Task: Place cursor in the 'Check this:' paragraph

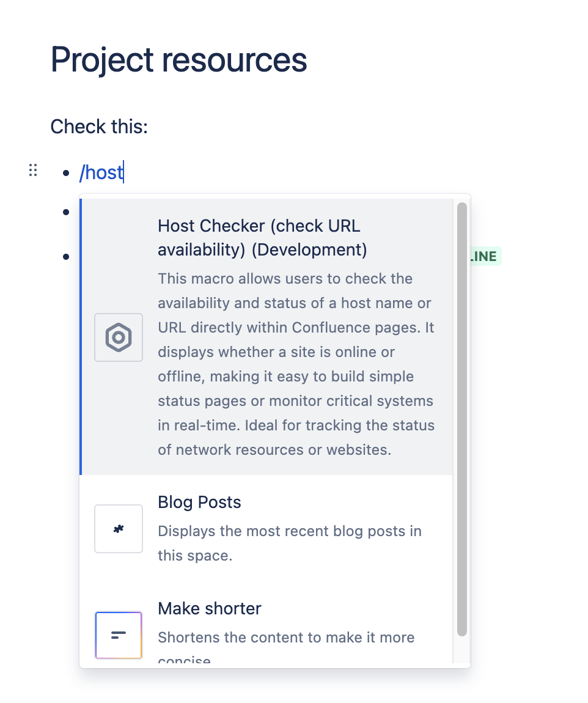Action: pos(99,127)
